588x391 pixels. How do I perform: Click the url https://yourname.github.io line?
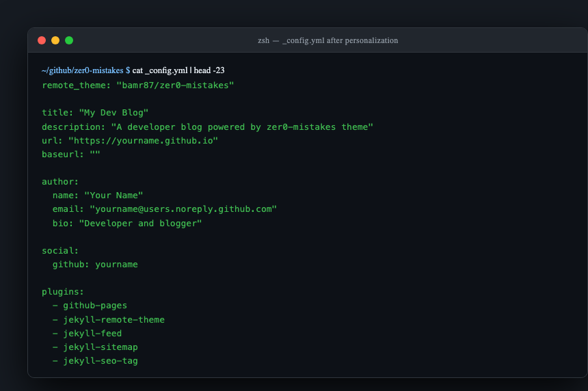pyautogui.click(x=130, y=141)
